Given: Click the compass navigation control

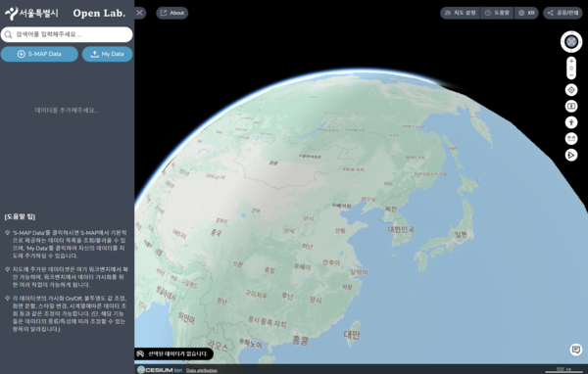Looking at the screenshot, I should 571,41.
